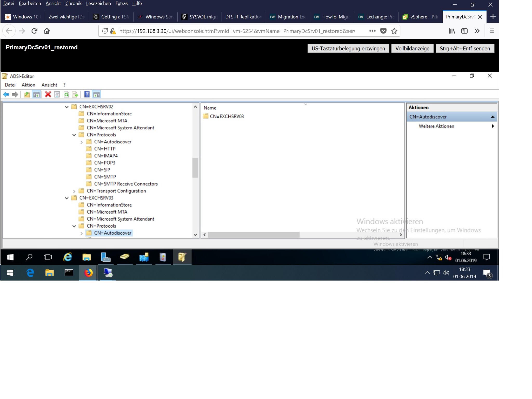Image resolution: width=532 pixels, height=399 pixels.
Task: Expand the selected CN=Autodiscover node
Action: coord(81,233)
